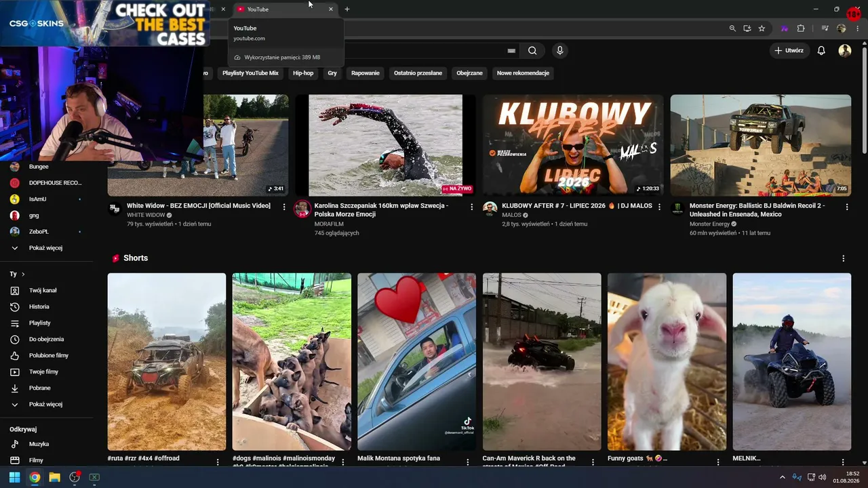The height and width of the screenshot is (488, 868).
Task: Open options for the White Widow video
Action: (284, 206)
